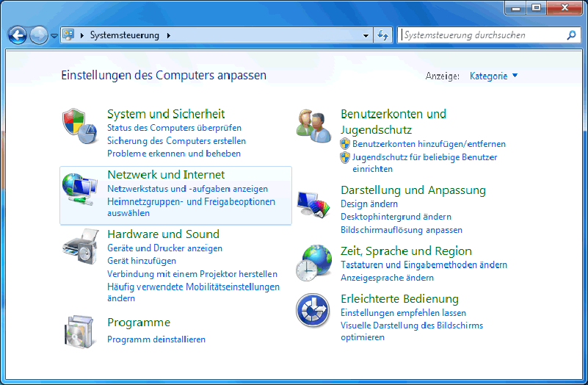Open the Erleichterte Bedienung accessibility icon

tap(313, 310)
